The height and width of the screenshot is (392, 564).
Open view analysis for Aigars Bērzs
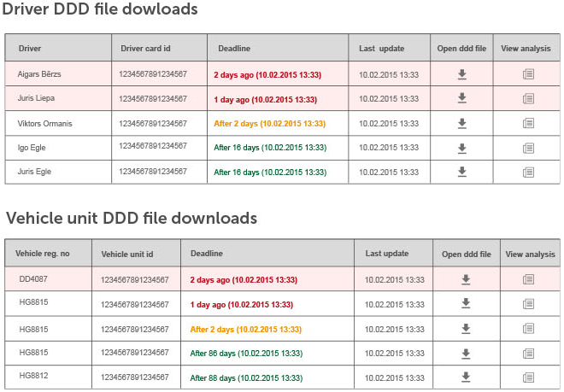tap(528, 74)
